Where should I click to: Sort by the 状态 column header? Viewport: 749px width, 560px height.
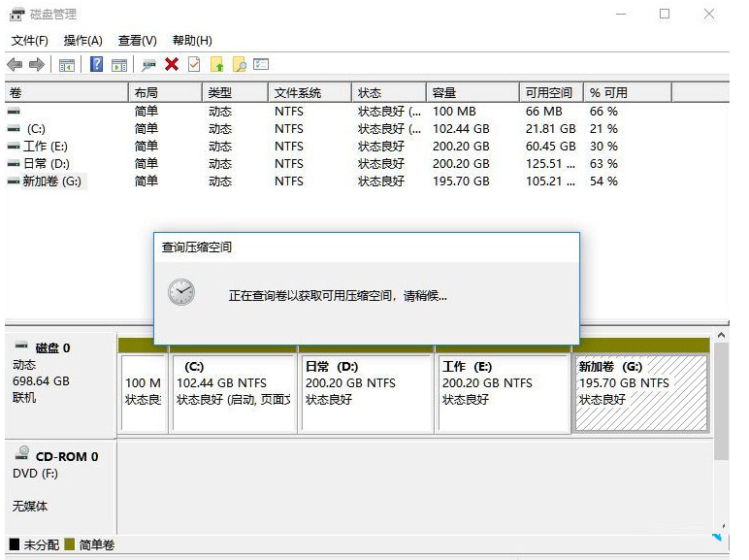[389, 93]
